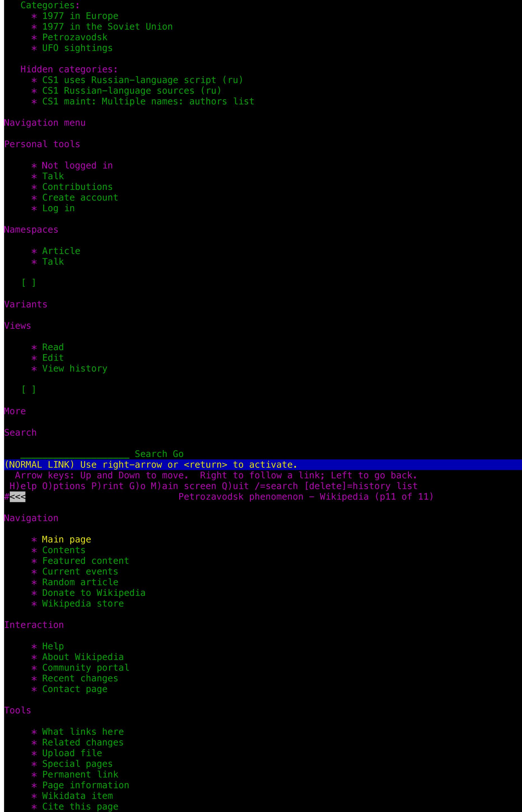Select the Talk link under Namespaces
Screen dimensions: 522x812
click(53, 262)
